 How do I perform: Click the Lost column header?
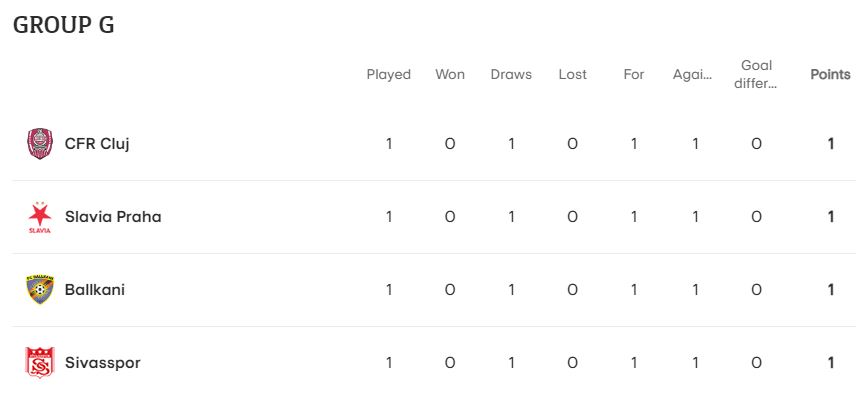[572, 74]
